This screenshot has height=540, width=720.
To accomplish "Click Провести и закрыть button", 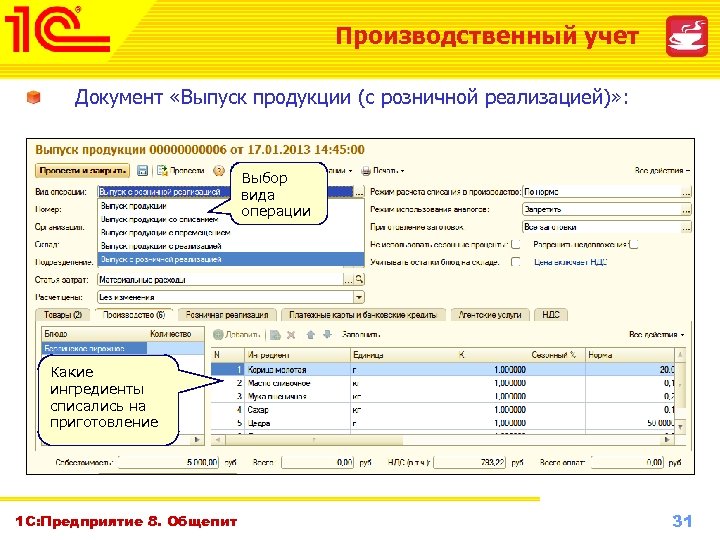I will 83,170.
